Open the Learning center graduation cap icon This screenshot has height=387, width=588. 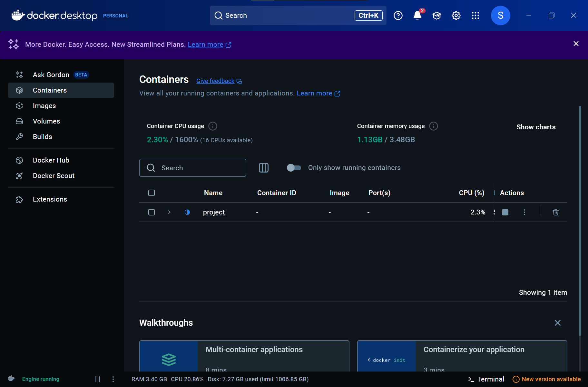437,15
